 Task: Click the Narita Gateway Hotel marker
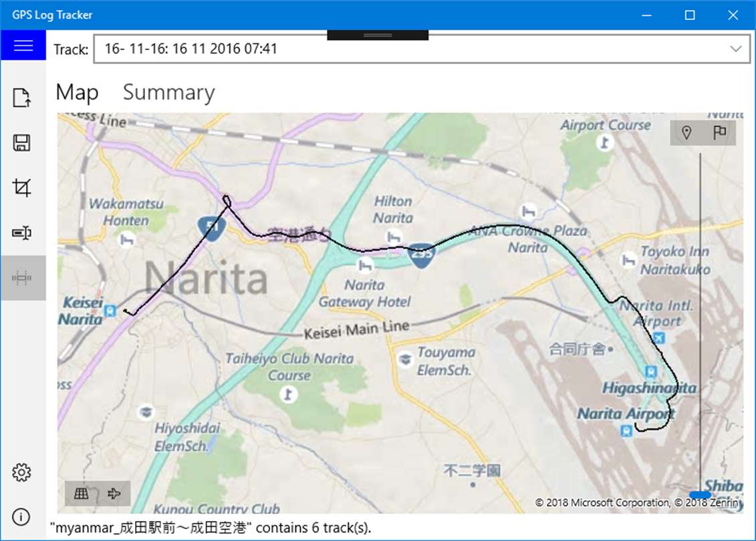(x=365, y=265)
